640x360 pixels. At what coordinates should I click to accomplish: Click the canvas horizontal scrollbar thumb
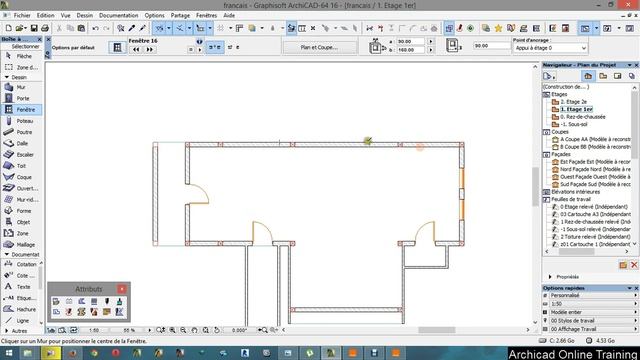click(436, 330)
